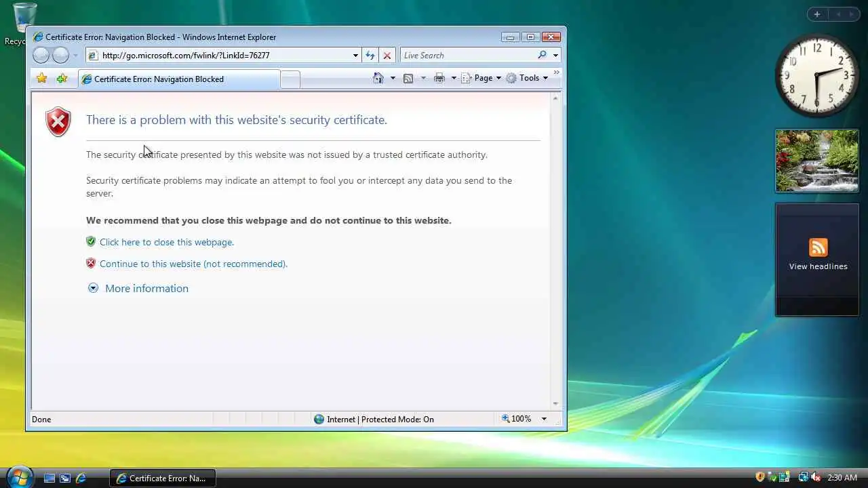Click the orange RSS feed gadget icon
868x488 pixels.
point(818,247)
